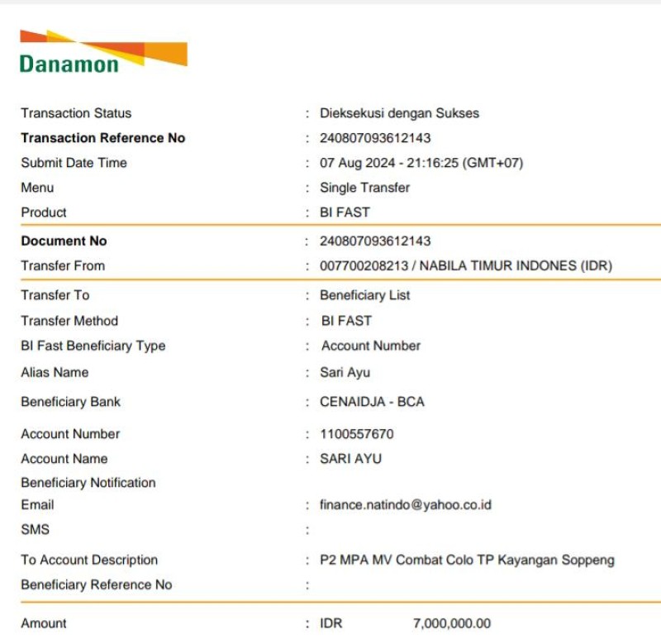This screenshot has width=661, height=644.
Task: Click the amount value 7,000,000.00
Action: 452,623
